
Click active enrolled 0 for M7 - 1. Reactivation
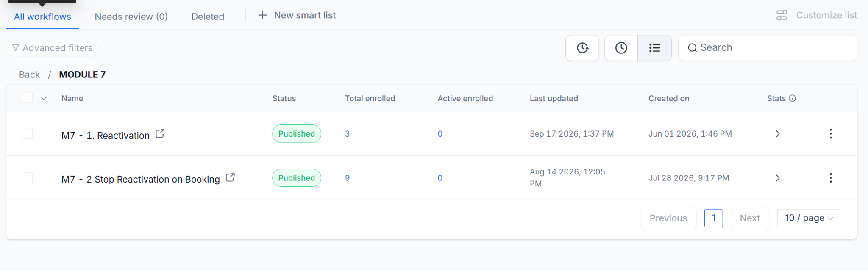click(x=440, y=134)
